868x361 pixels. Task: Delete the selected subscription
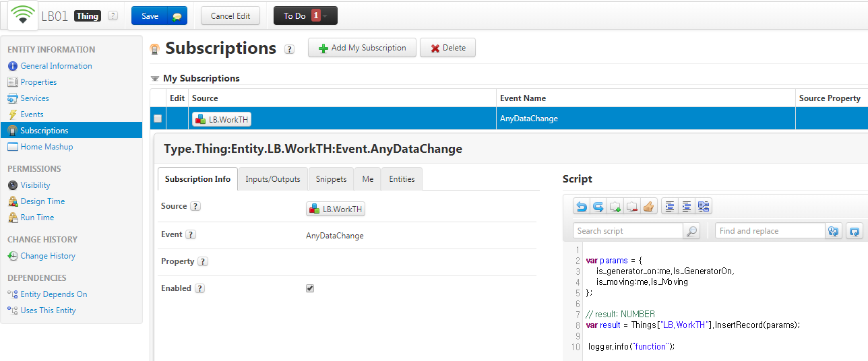point(447,48)
